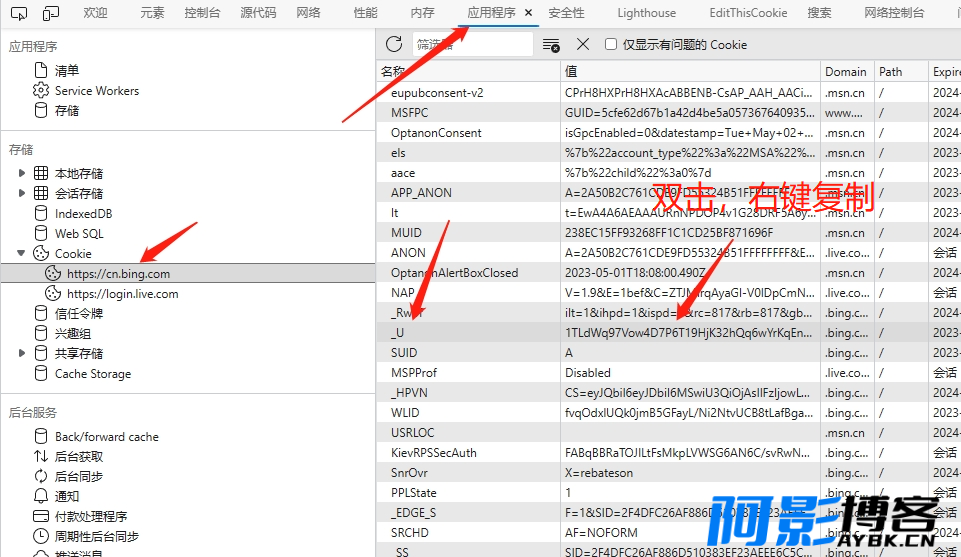Activate the inspect element picker icon

point(19,13)
